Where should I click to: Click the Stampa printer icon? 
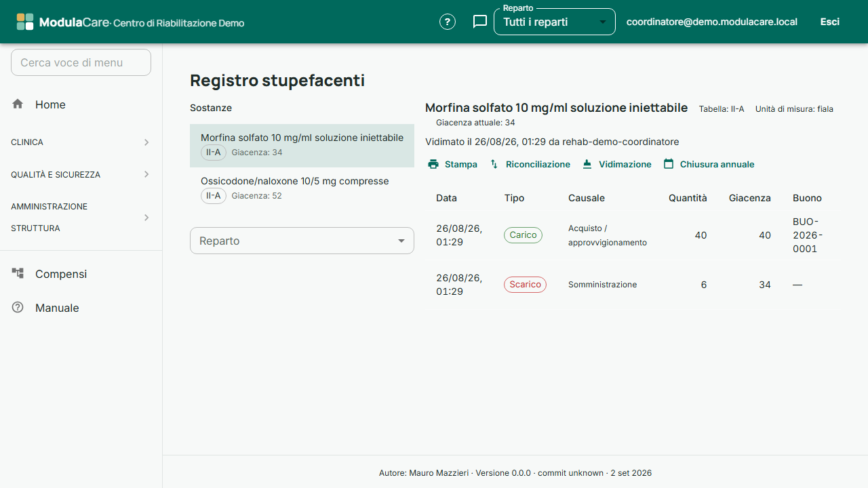433,164
